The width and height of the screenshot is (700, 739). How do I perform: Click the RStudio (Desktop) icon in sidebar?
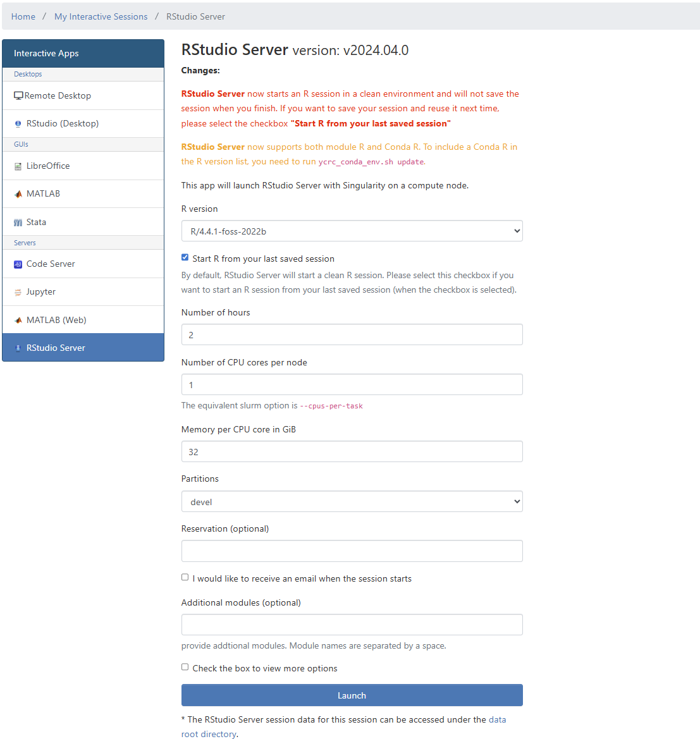pos(18,124)
